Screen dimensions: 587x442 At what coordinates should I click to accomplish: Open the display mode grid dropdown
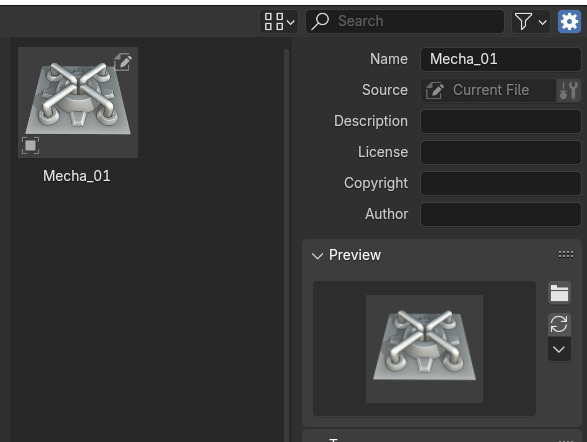pyautogui.click(x=279, y=21)
